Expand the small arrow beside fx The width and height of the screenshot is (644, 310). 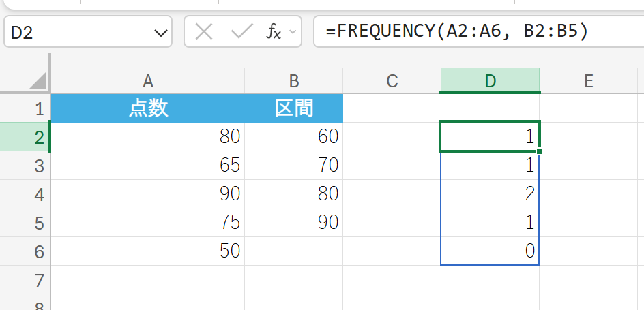[x=293, y=32]
